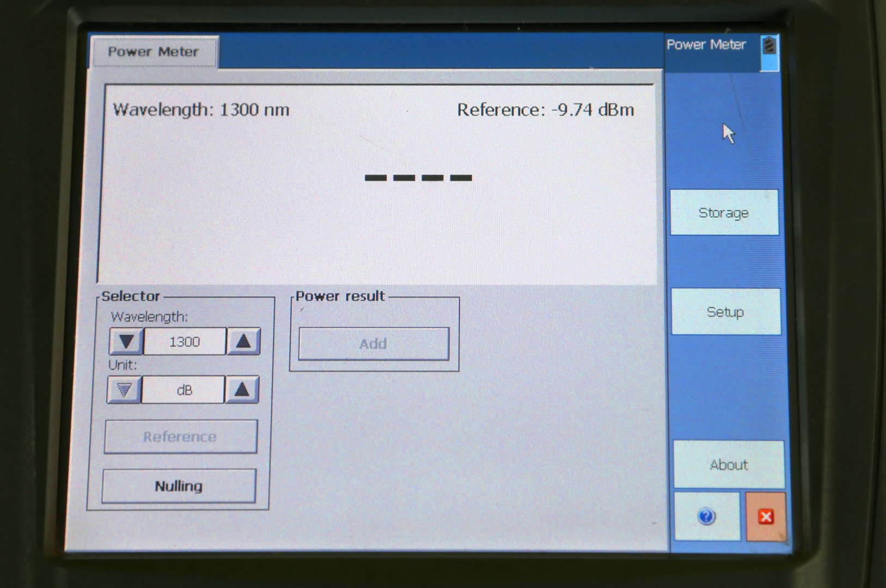886x588 pixels.
Task: Click the blue help question mark icon
Action: [707, 517]
